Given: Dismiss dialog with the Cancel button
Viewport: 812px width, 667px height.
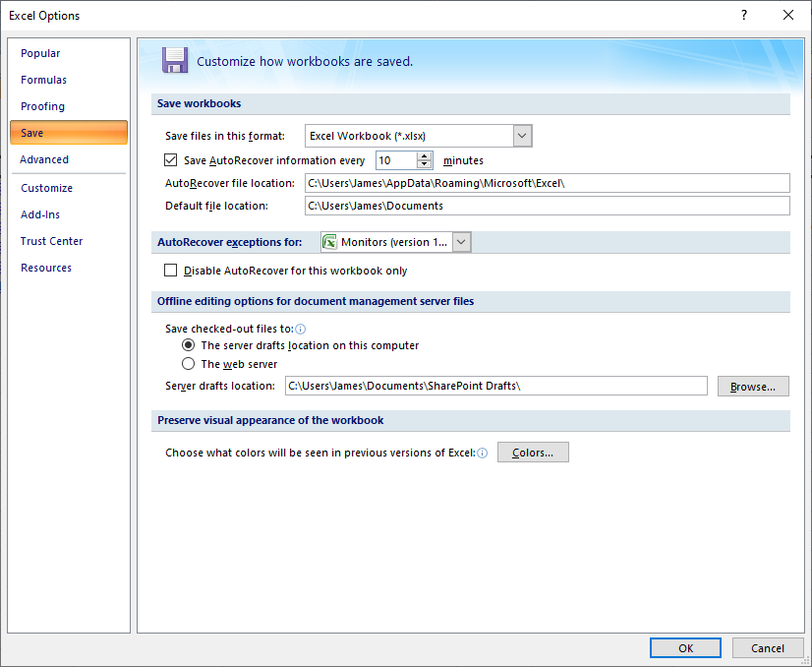Looking at the screenshot, I should [768, 648].
